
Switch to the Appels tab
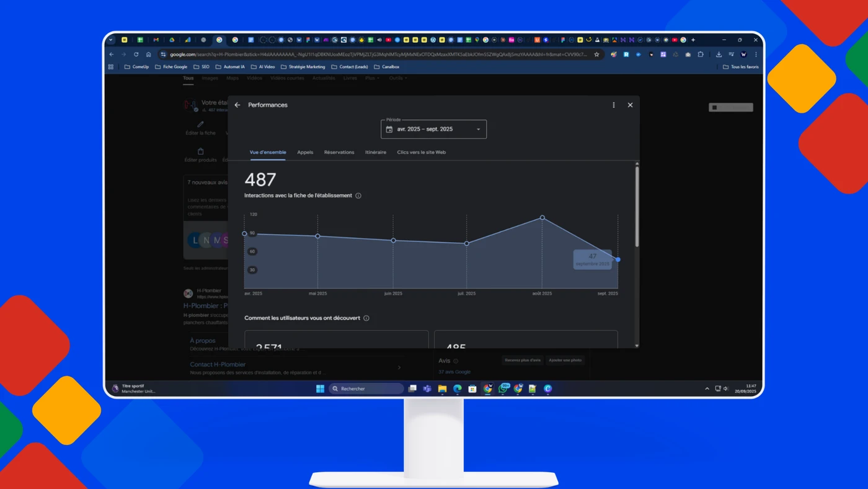point(305,152)
